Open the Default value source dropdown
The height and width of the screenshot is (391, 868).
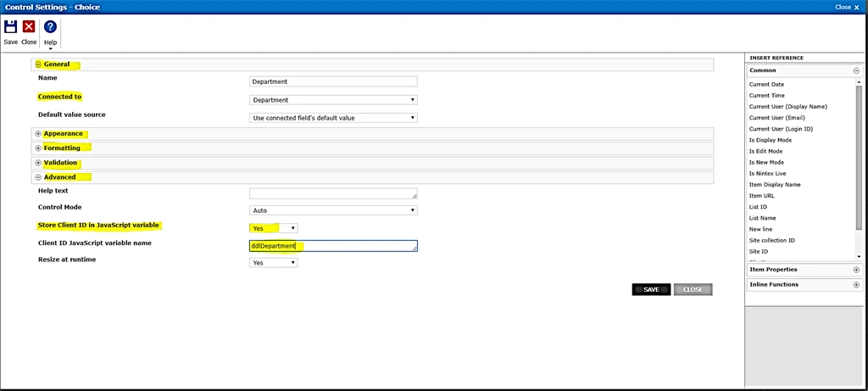333,118
